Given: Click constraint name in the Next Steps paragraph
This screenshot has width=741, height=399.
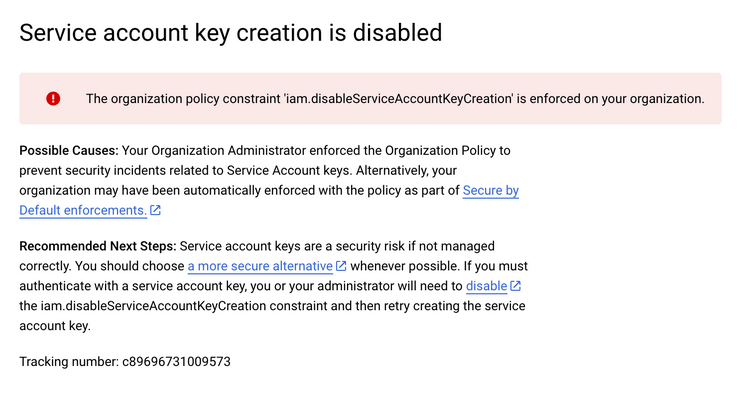Looking at the screenshot, I should [153, 305].
